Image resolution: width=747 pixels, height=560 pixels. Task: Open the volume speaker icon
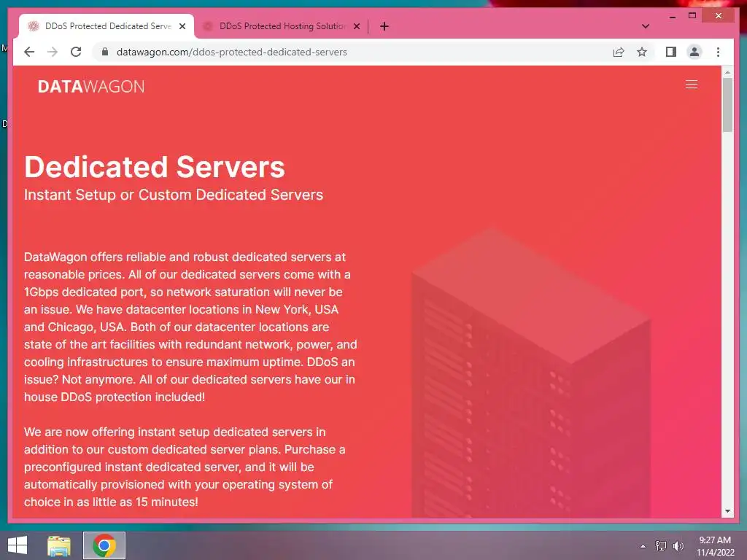[678, 546]
